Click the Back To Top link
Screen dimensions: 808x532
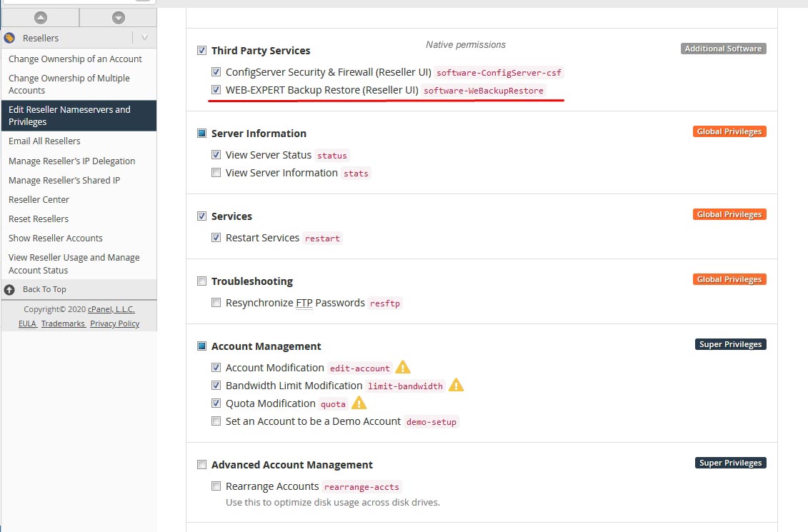[44, 289]
